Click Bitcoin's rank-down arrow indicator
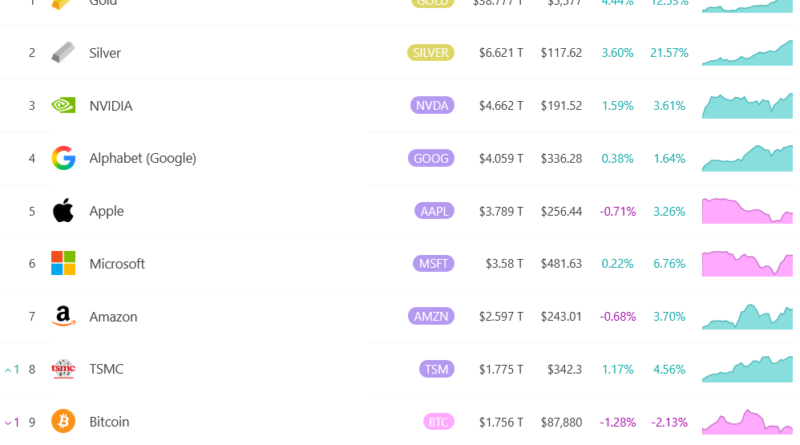The height and width of the screenshot is (445, 800). (9, 423)
